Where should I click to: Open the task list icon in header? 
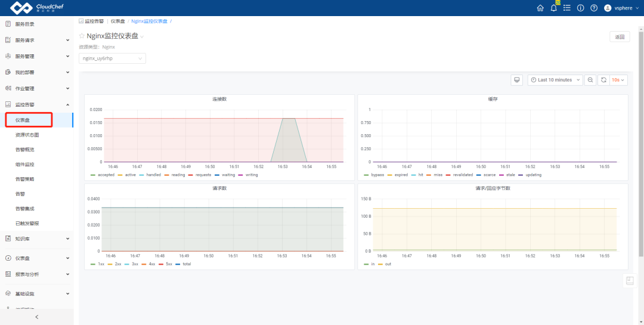coord(567,8)
